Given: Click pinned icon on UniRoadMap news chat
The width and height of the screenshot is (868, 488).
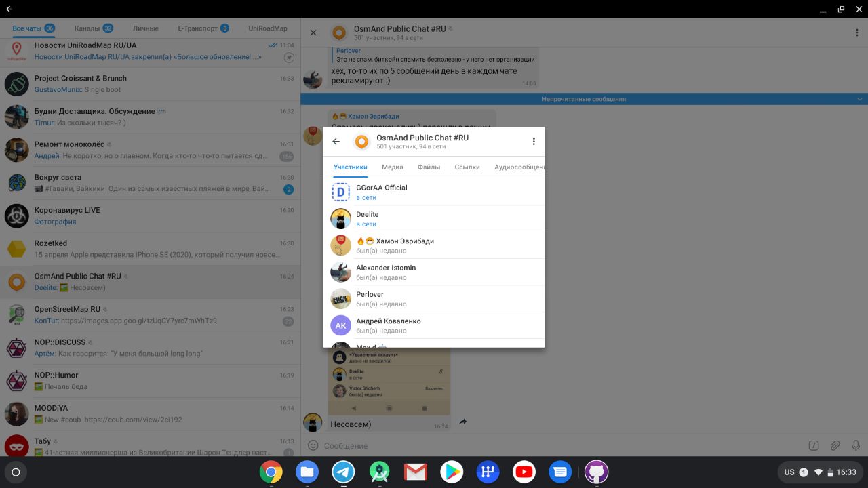Looking at the screenshot, I should 290,58.
